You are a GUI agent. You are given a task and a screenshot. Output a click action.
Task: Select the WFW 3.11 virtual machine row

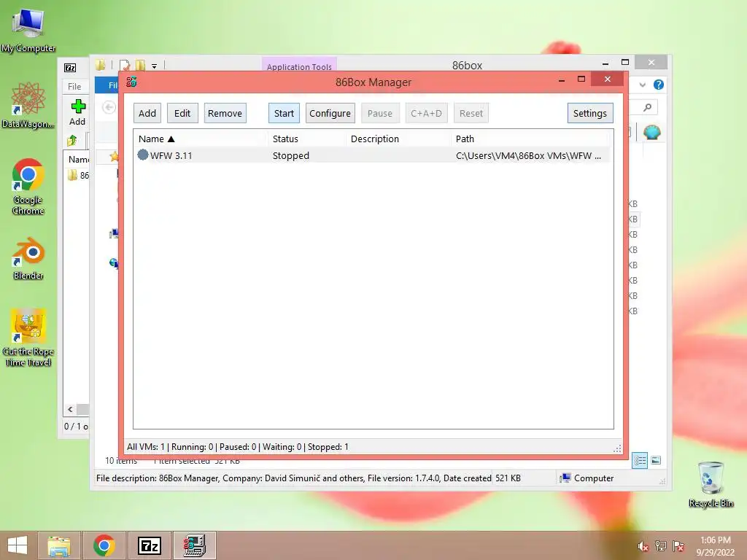click(x=372, y=155)
